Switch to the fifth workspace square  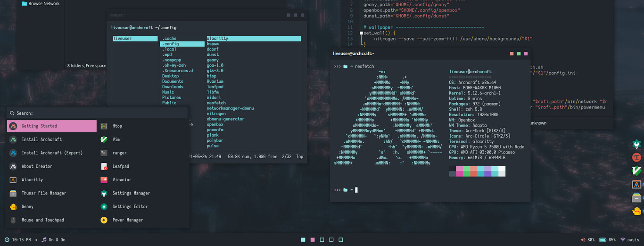click(341, 240)
